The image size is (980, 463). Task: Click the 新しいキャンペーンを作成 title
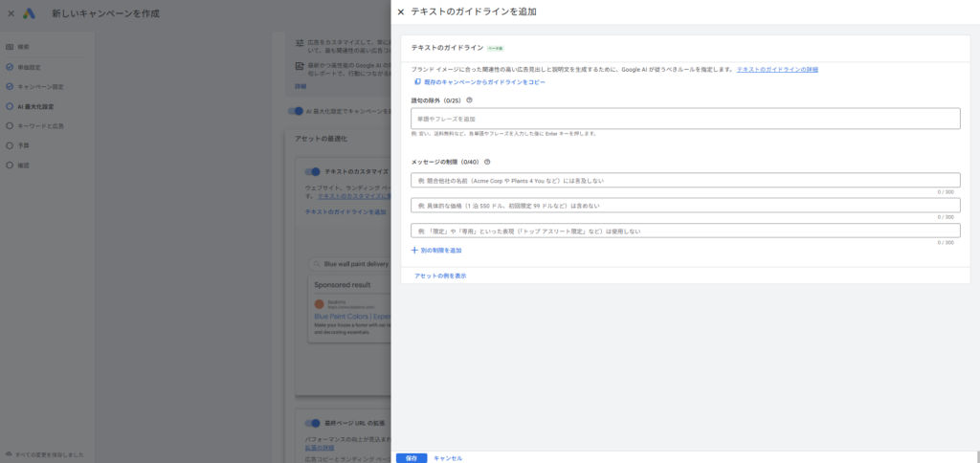(x=105, y=13)
